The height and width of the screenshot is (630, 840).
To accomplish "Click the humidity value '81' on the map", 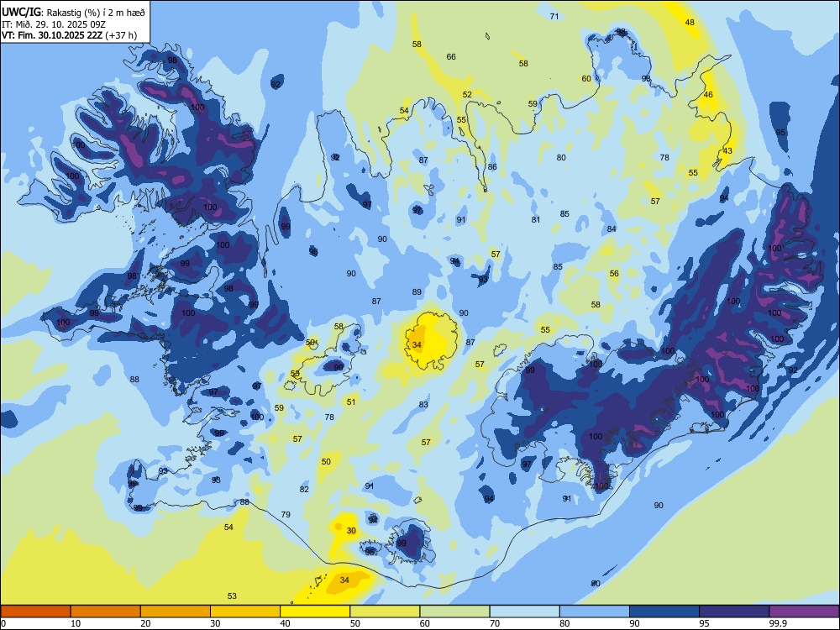I will pyautogui.click(x=536, y=220).
